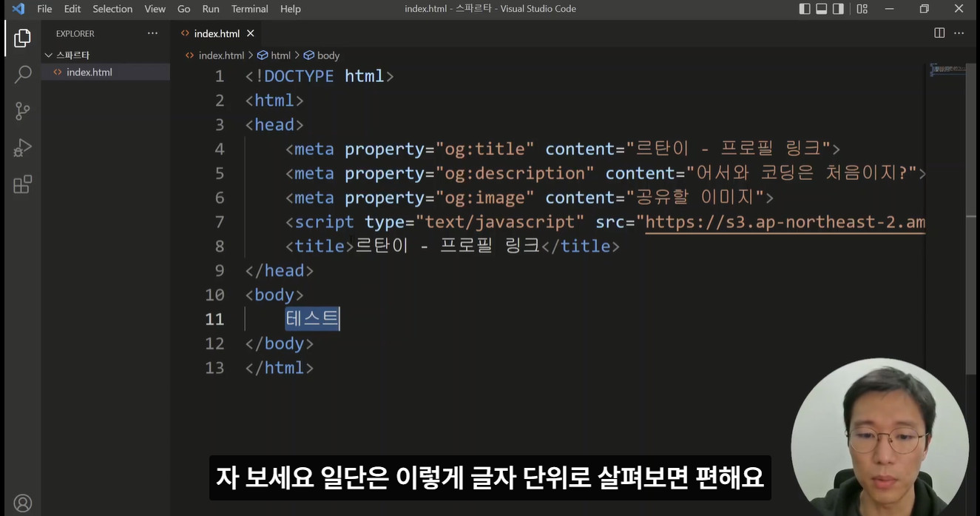The image size is (980, 516).
Task: Open the Terminal menu
Action: 249,9
